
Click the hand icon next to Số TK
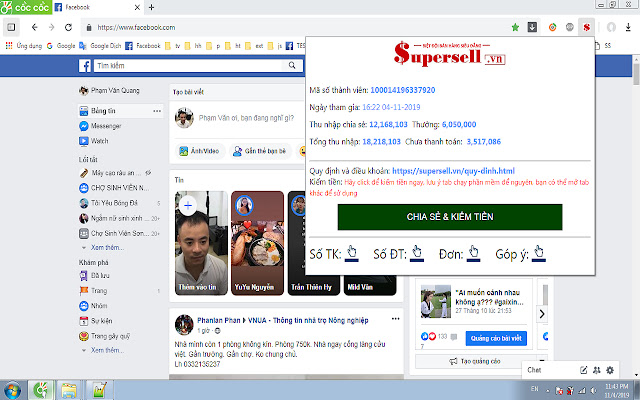point(352,253)
